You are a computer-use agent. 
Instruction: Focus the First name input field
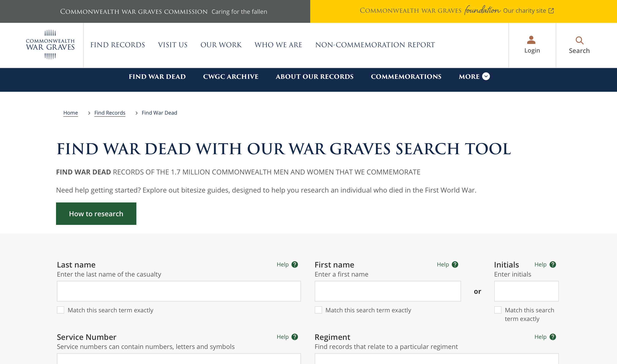(x=388, y=291)
